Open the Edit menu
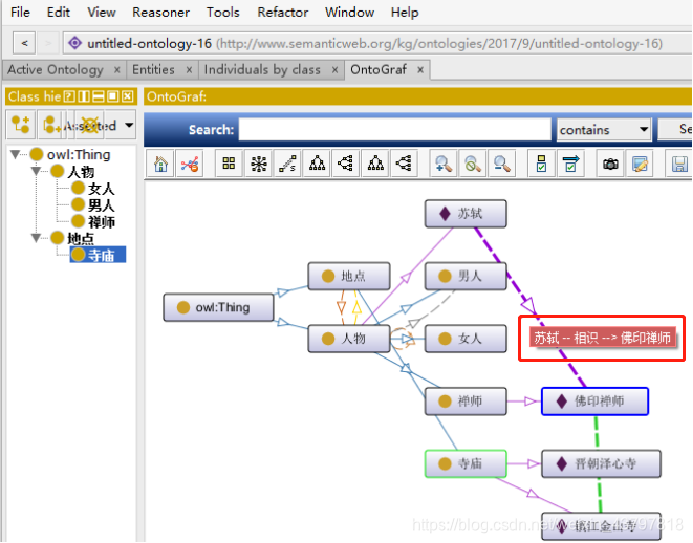 tap(58, 12)
